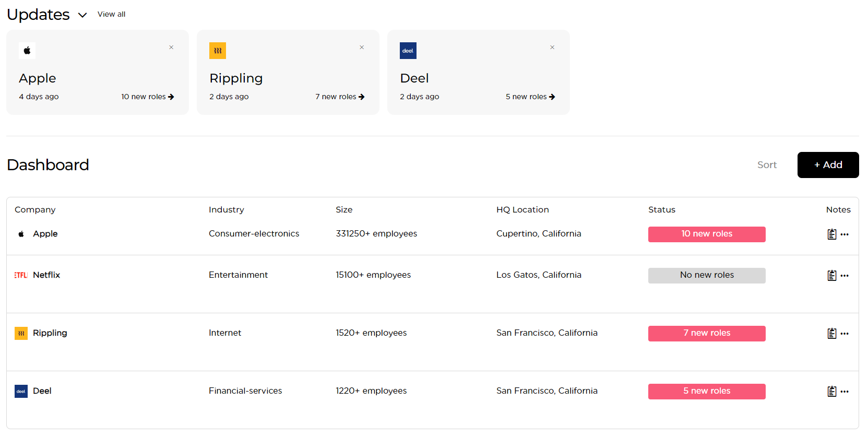Collapse the Updates section chevron
The height and width of the screenshot is (437, 868).
[82, 15]
